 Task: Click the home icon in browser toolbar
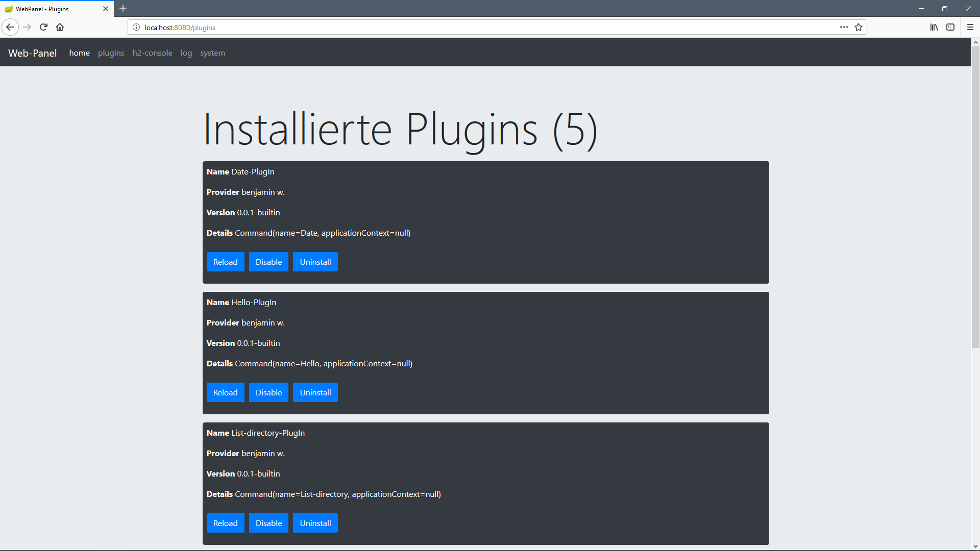point(60,27)
